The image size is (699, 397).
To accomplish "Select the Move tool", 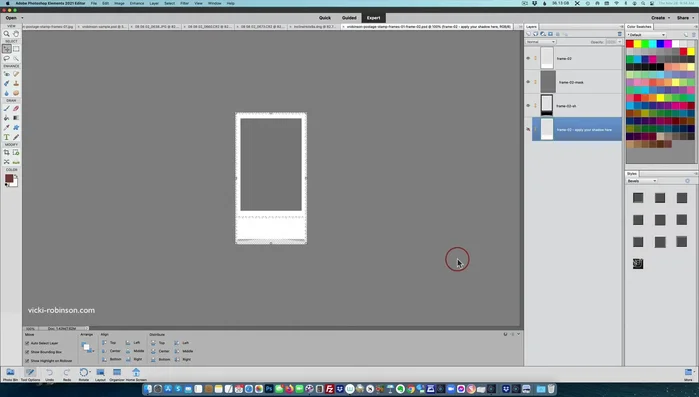I will (x=7, y=49).
